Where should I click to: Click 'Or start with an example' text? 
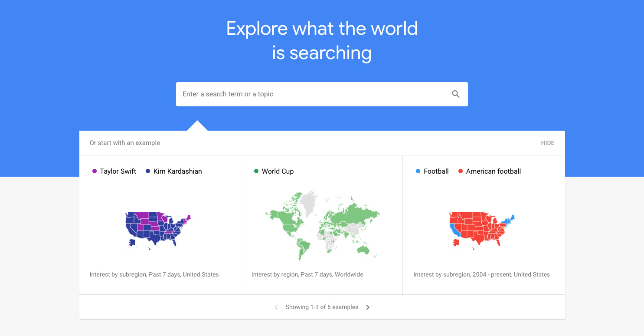coord(125,143)
